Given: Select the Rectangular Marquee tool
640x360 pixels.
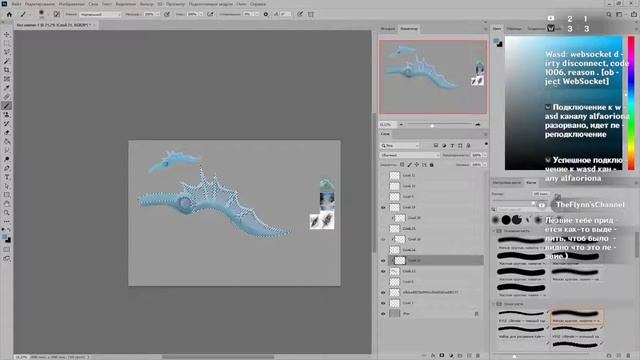Looking at the screenshot, I should (7, 43).
